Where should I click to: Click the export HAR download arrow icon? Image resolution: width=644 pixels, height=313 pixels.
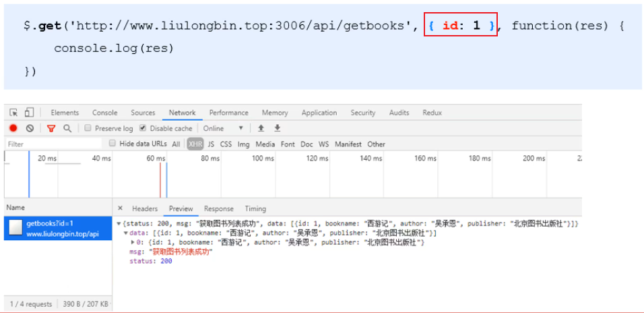click(x=277, y=128)
